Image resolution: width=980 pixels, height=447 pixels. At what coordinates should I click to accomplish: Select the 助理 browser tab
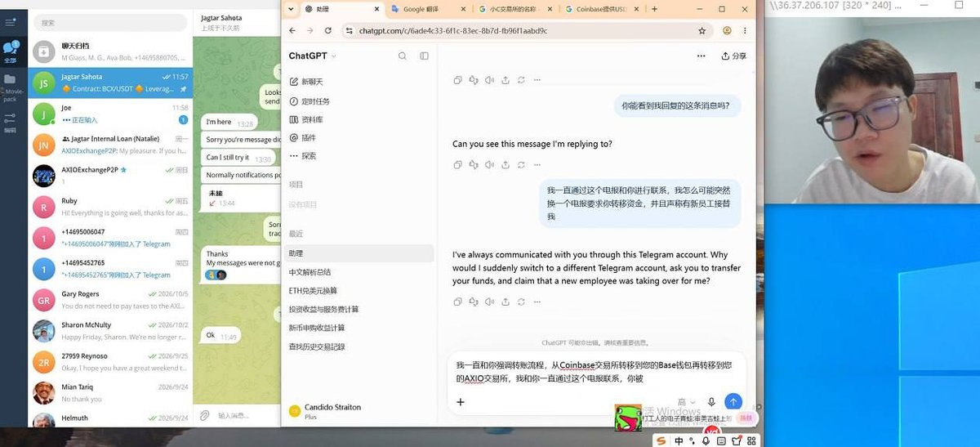pos(342,9)
